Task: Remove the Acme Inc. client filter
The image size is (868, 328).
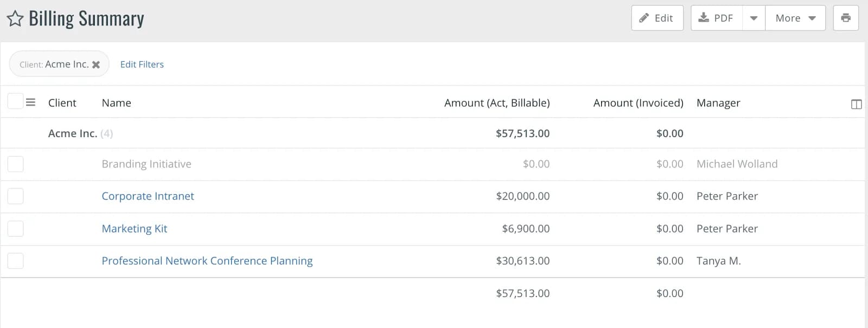Action: [x=96, y=65]
